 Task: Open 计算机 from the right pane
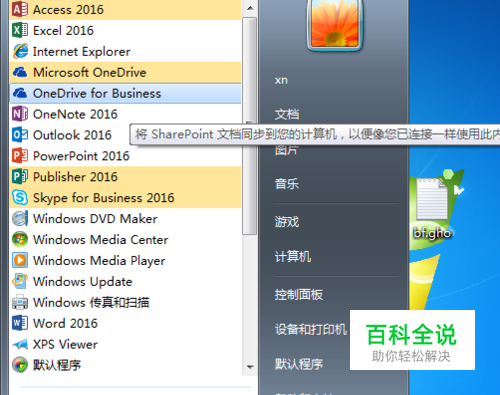click(293, 257)
